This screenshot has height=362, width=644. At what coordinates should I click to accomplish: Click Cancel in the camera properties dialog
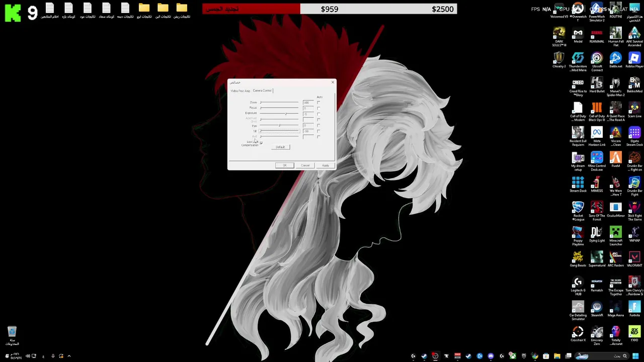coord(305,165)
